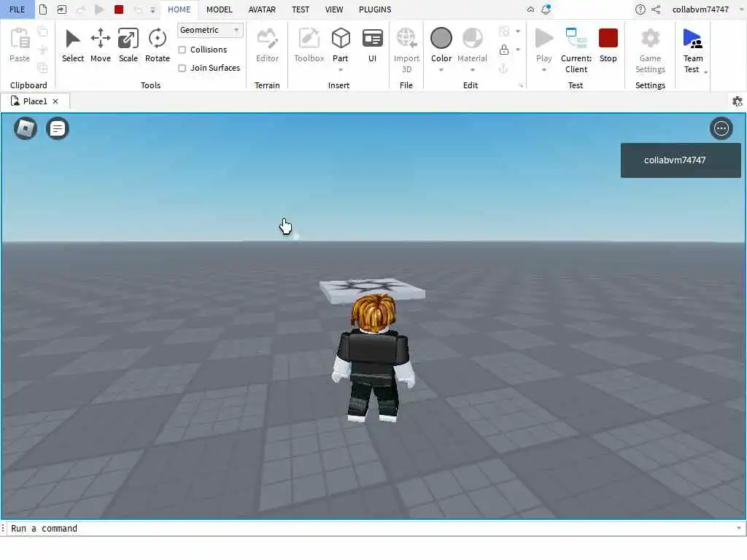Open the collabvm74747 account dropdown
Image resolution: width=747 pixels, height=560 pixels.
click(x=707, y=9)
